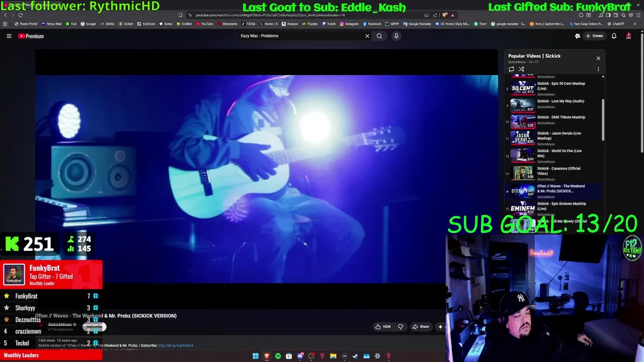Open the KickTools bookmark
Screen dimensions: 644x362
[x=146, y=24]
